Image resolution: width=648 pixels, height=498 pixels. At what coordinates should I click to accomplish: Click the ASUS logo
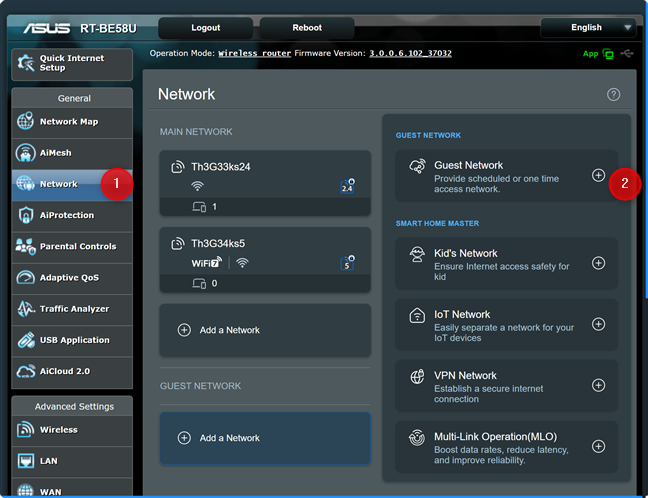tap(47, 28)
